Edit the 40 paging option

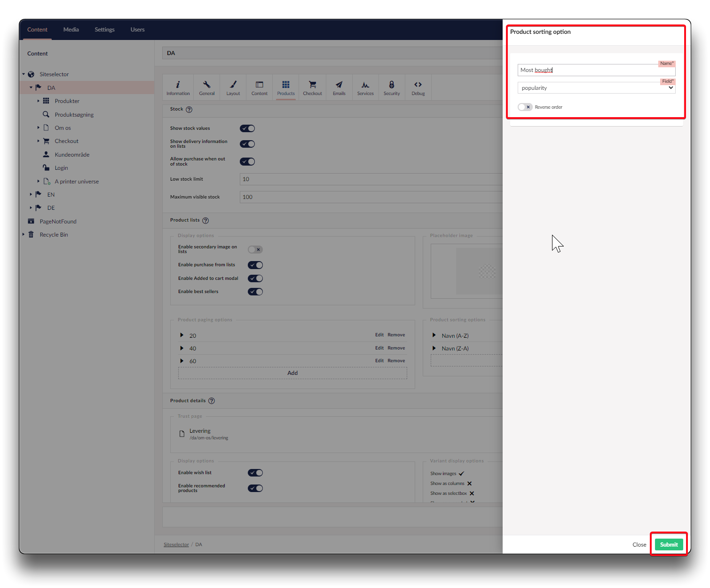(379, 348)
